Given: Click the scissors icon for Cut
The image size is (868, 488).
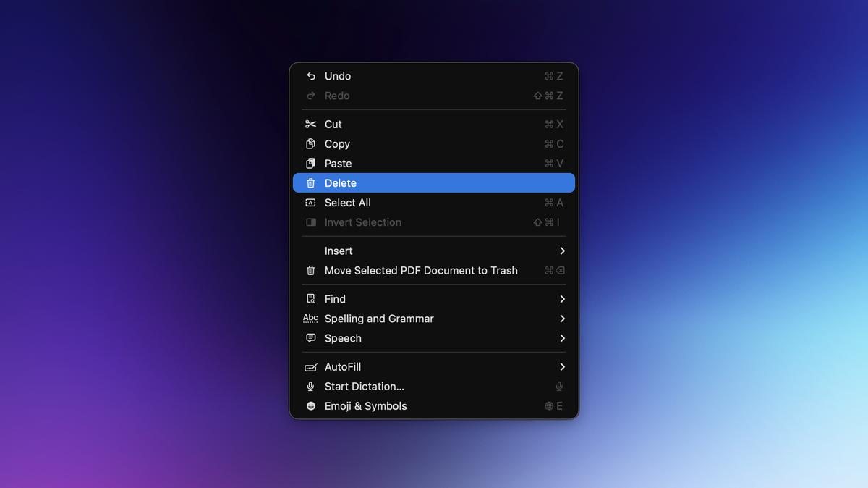Looking at the screenshot, I should click(311, 125).
